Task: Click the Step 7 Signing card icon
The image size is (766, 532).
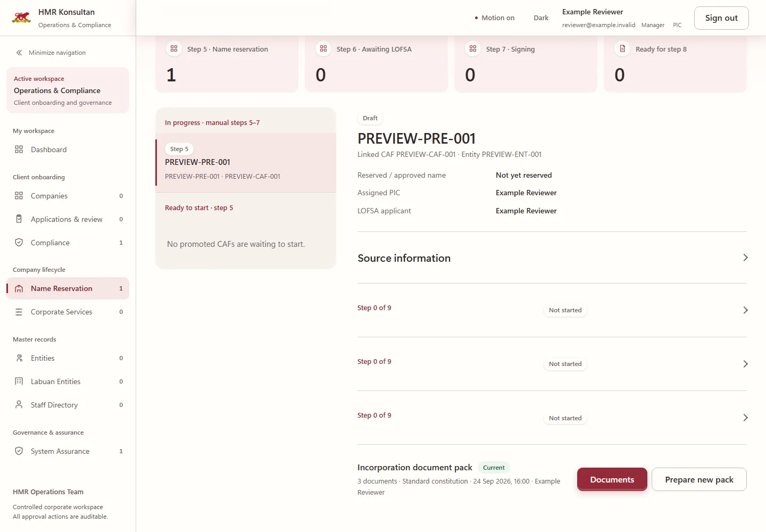Action: 473,49
